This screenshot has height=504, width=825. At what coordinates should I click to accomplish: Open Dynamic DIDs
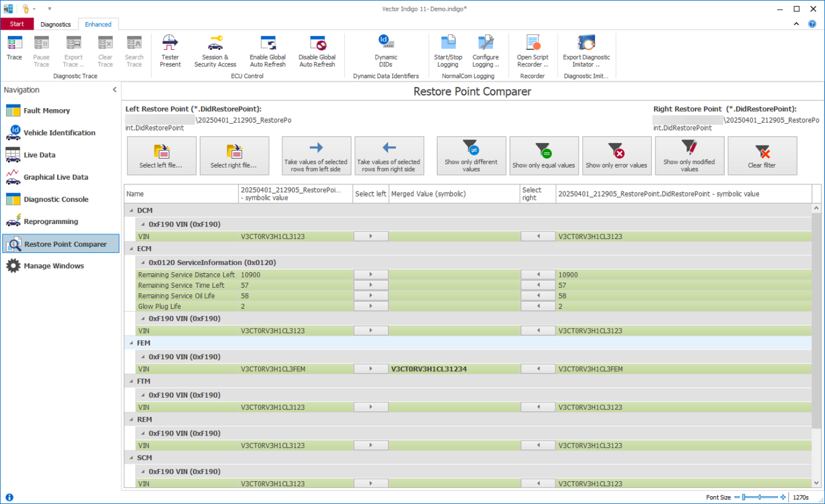tap(386, 51)
